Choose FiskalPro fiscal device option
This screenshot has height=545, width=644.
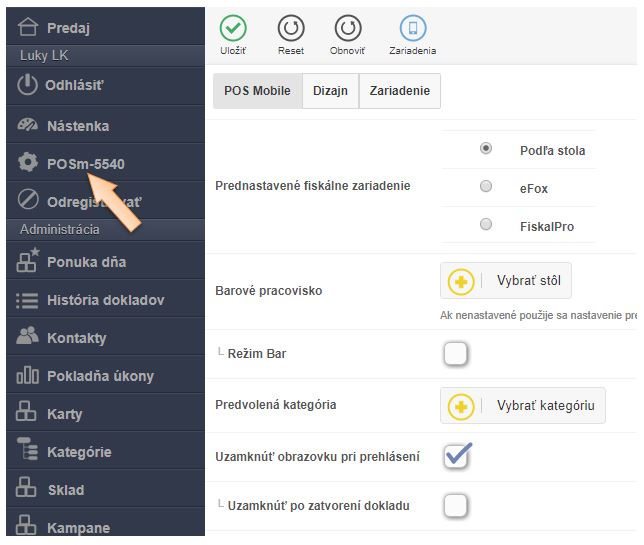coord(486,225)
